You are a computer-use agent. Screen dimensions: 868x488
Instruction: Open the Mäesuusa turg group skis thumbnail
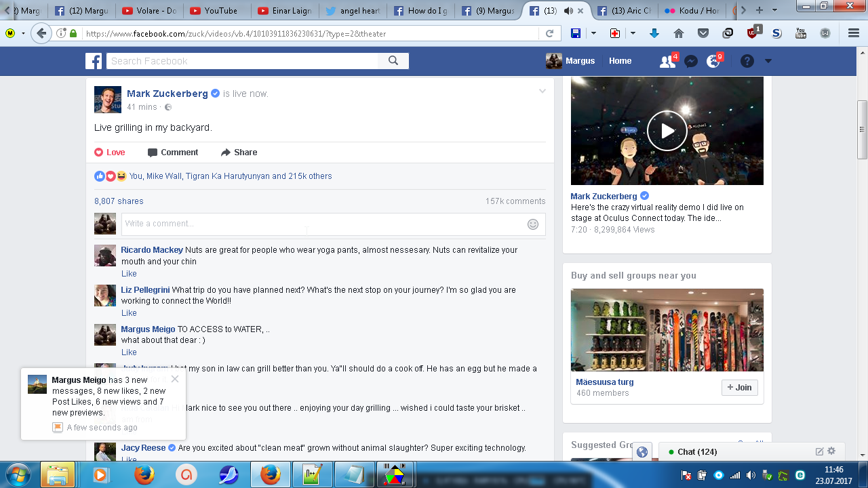coord(667,330)
